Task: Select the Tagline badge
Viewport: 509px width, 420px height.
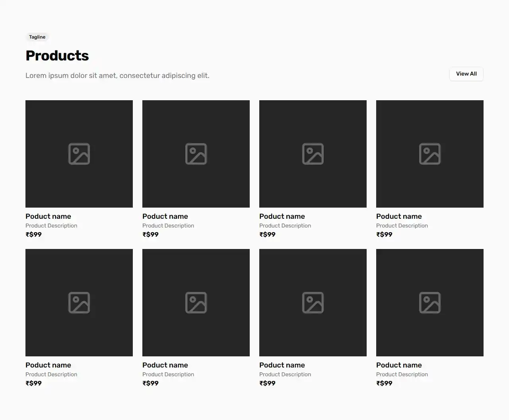Action: coord(37,37)
